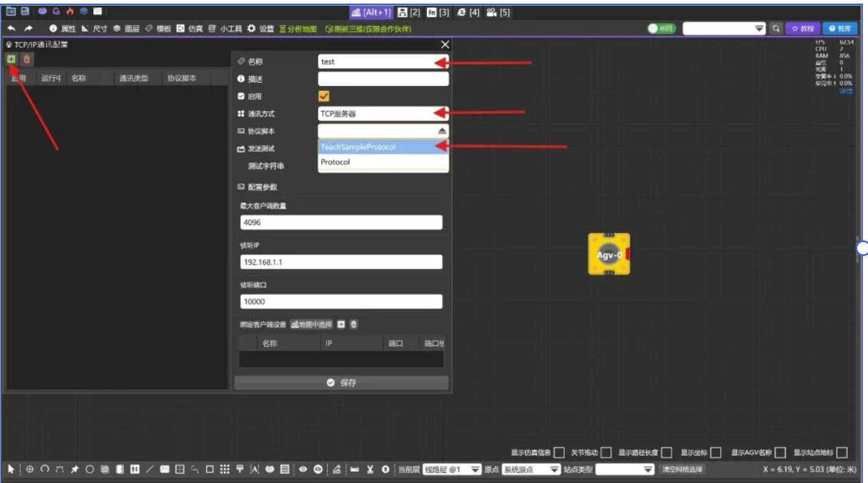The width and height of the screenshot is (868, 483).
Task: Enable the 显示仿真信息 checkbox
Action: click(x=559, y=452)
